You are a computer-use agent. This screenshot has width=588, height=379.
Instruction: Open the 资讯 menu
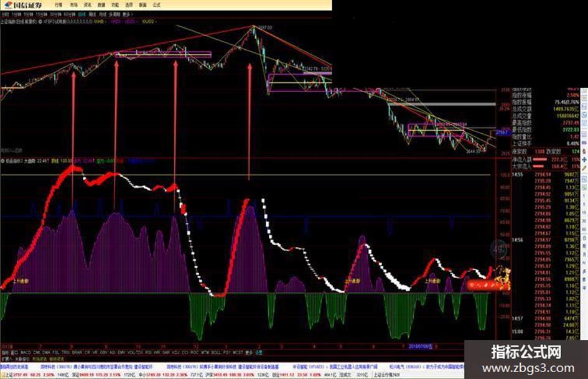[x=87, y=5]
